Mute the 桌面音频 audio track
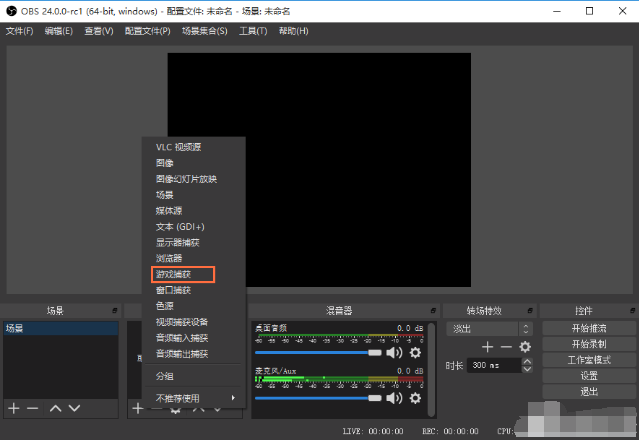The width and height of the screenshot is (639, 440). click(394, 352)
